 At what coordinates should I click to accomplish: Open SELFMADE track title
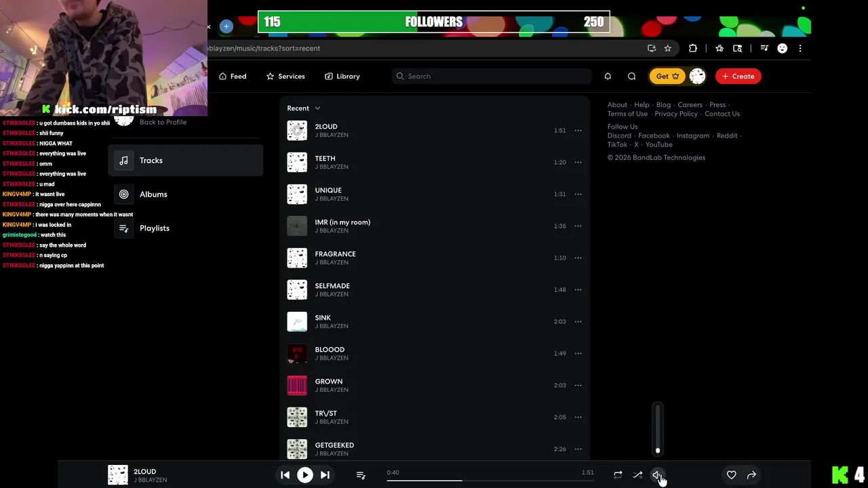coord(332,286)
